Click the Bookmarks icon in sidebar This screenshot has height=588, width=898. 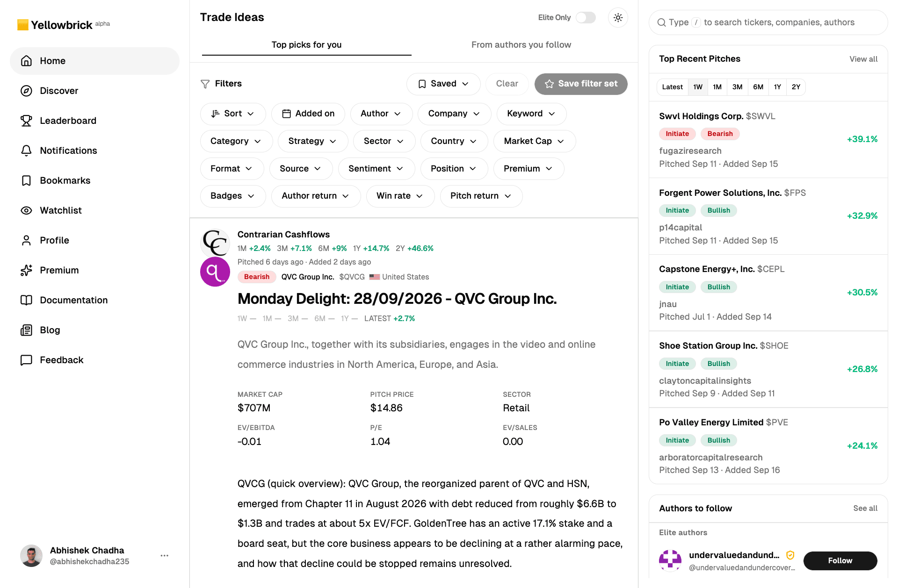(x=27, y=180)
